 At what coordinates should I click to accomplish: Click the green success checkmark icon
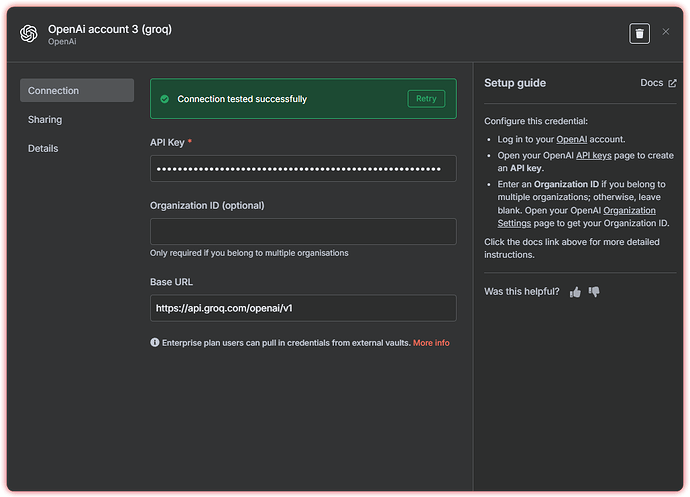point(165,99)
